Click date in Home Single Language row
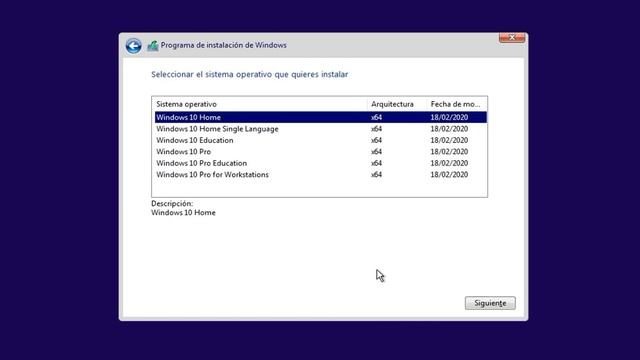The image size is (640, 360). pos(449,129)
